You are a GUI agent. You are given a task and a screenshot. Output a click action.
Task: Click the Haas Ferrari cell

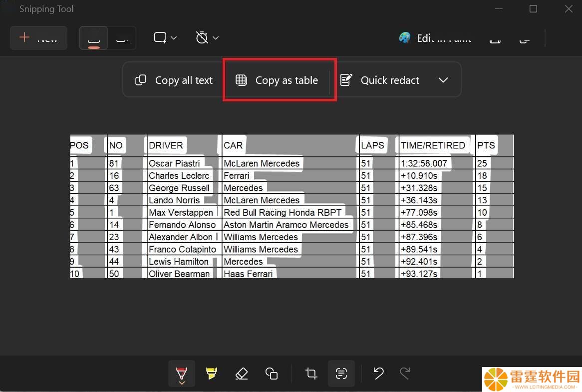point(248,274)
